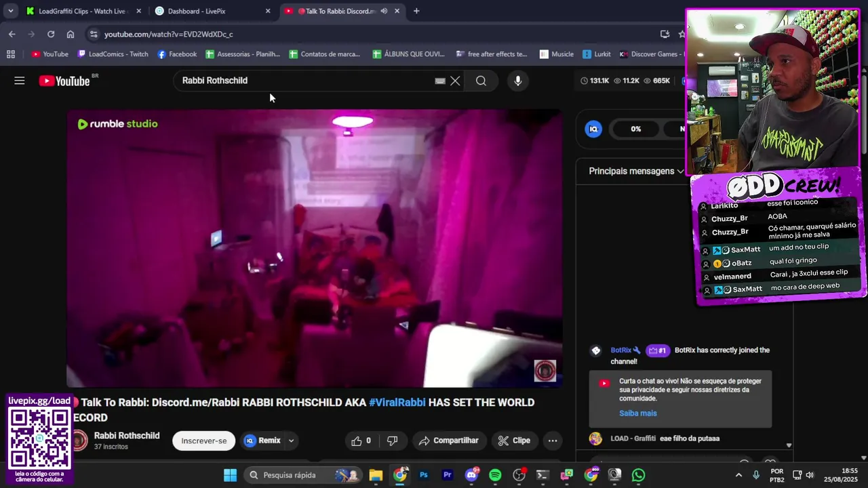Open free after effects bookmark
The image size is (868, 488).
(x=491, y=54)
